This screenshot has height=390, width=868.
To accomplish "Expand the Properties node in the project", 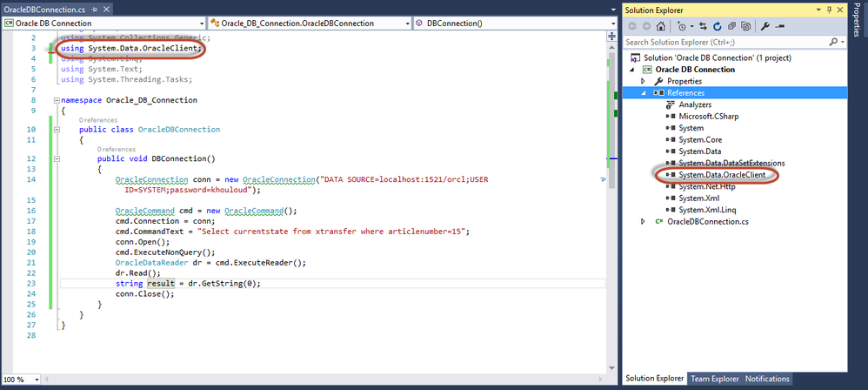I will click(643, 81).
